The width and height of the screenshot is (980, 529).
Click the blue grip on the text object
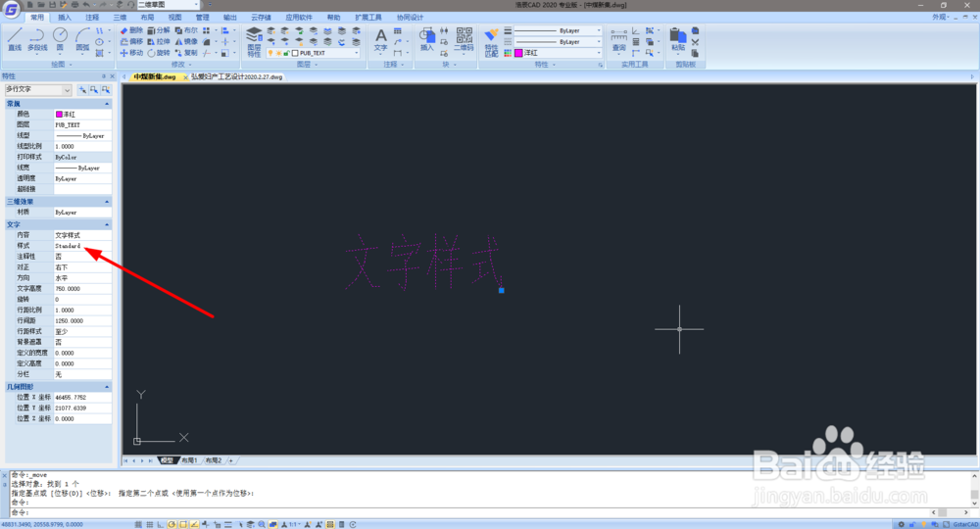pyautogui.click(x=501, y=290)
